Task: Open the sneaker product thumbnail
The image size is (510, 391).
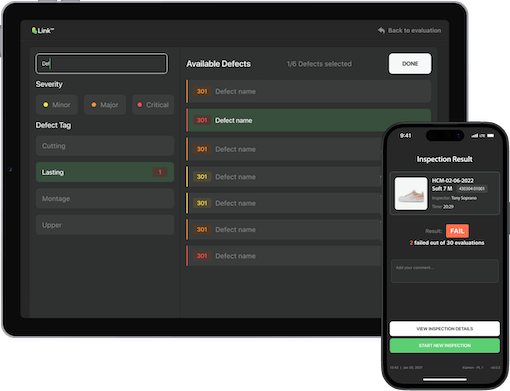Action: (411, 193)
